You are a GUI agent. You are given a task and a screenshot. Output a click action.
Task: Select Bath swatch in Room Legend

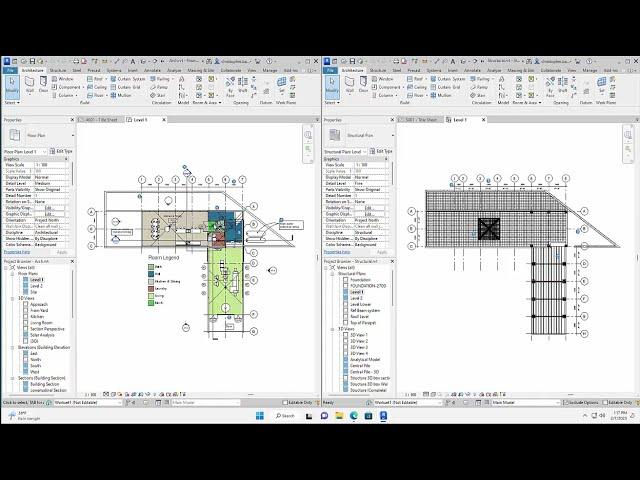151,267
